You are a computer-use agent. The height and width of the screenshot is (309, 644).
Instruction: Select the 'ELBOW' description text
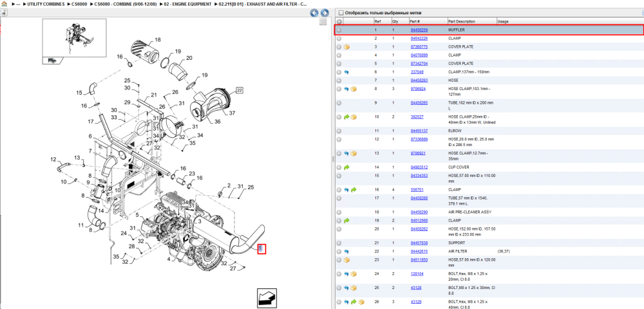tap(455, 131)
